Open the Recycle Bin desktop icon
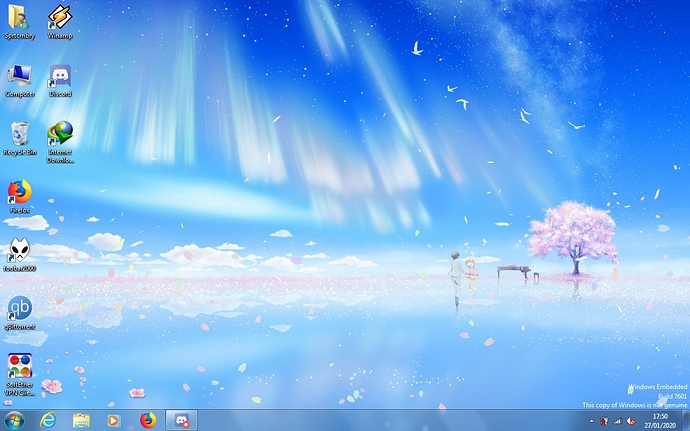Image resolution: width=690 pixels, height=431 pixels. tap(19, 139)
